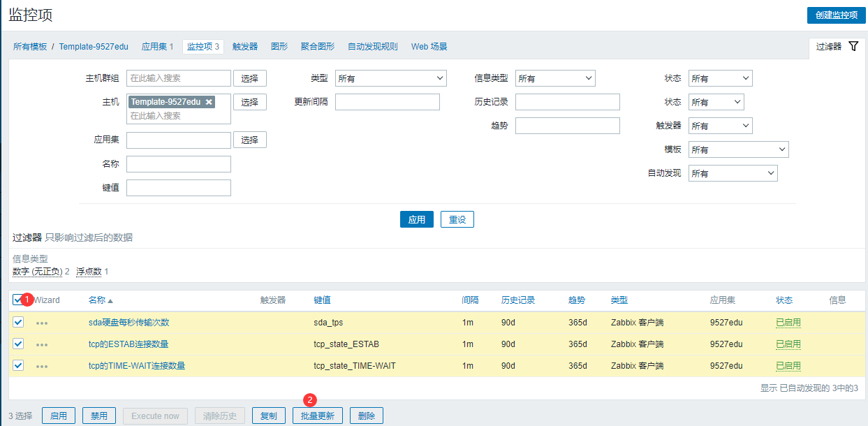Open item sda硬盘每秒传输次数
Viewport: 868px width, 426px height.
click(x=128, y=323)
